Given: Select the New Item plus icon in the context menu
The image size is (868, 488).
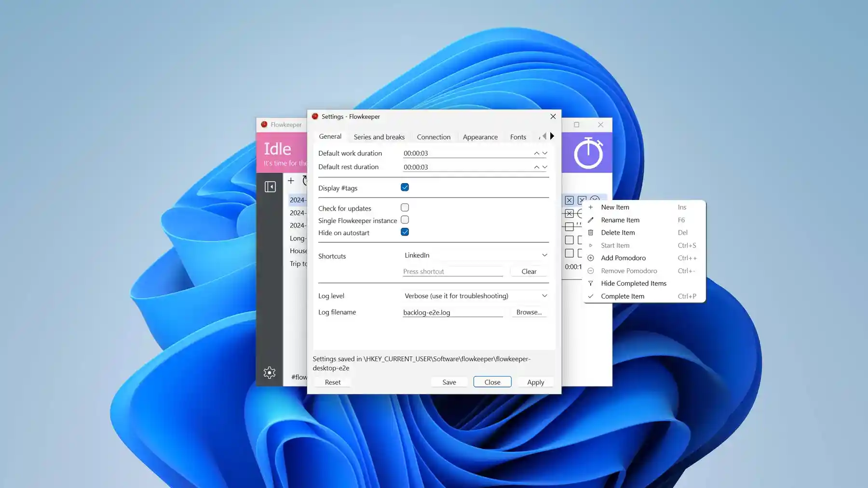Looking at the screenshot, I should pos(590,207).
